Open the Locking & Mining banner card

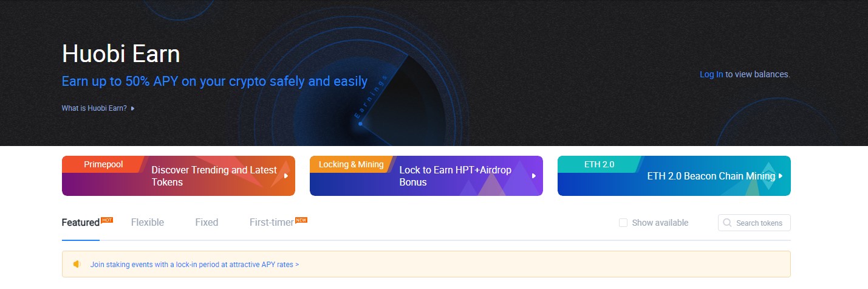click(426, 176)
